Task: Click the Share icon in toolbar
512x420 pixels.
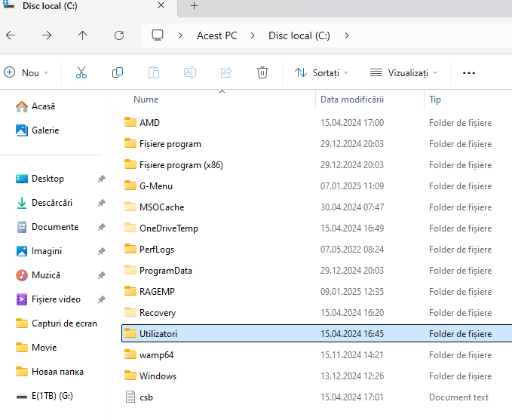Action: click(226, 72)
